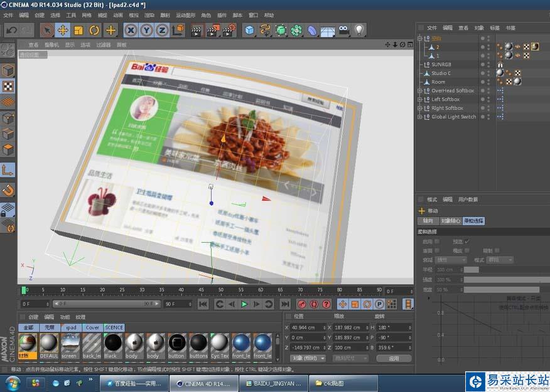
Task: Expand the OverHead Softbox tree item
Action: pos(419,90)
